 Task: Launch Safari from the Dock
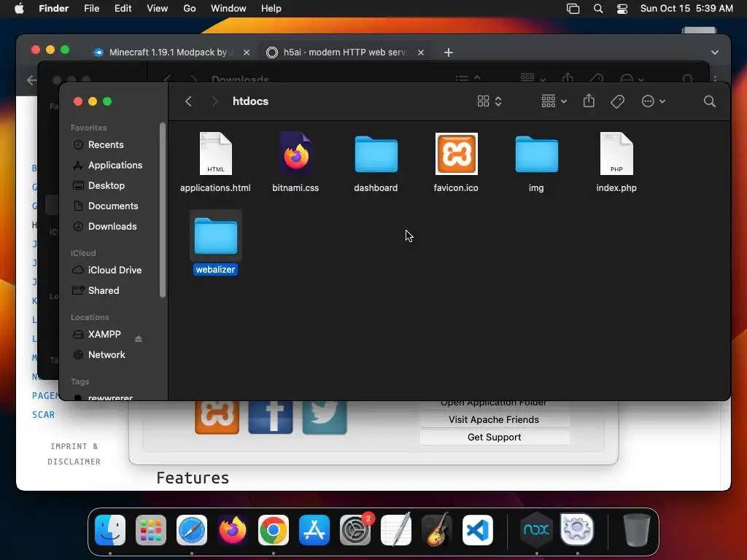coord(192,530)
